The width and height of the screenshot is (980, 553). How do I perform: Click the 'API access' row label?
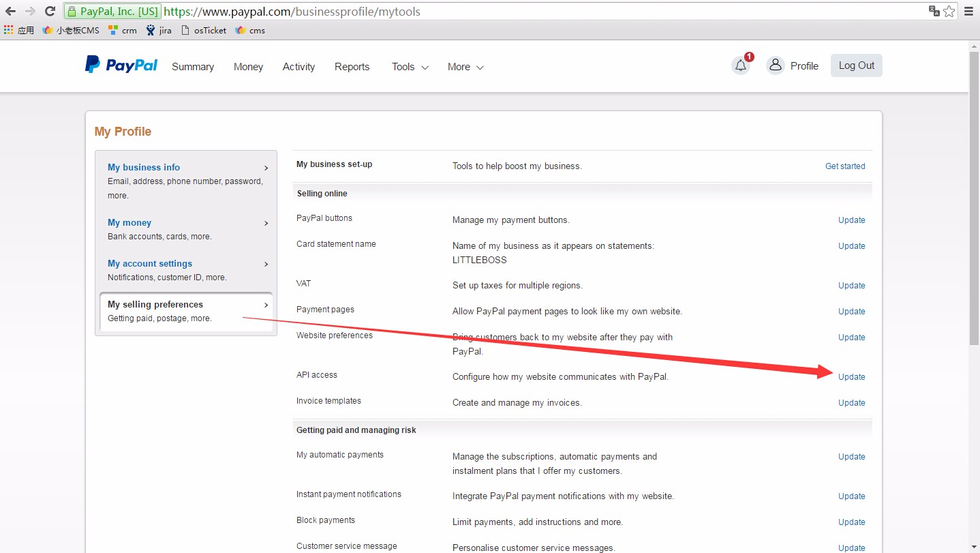[x=317, y=375]
